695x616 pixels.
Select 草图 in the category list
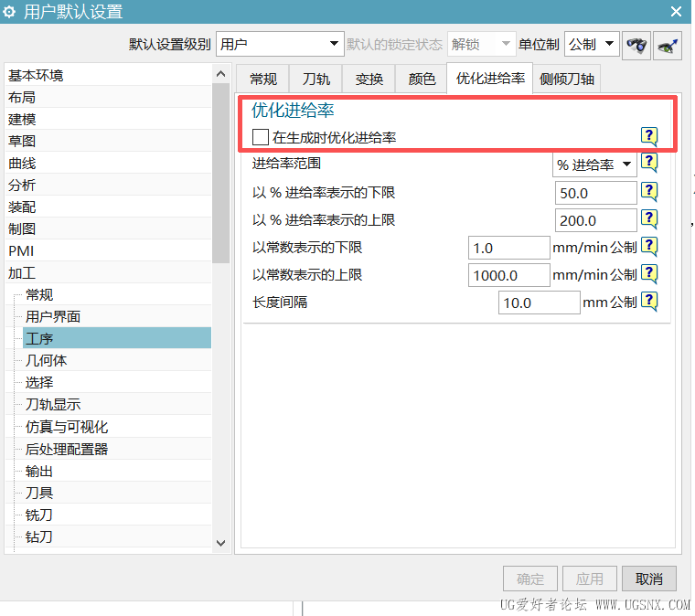click(x=108, y=141)
